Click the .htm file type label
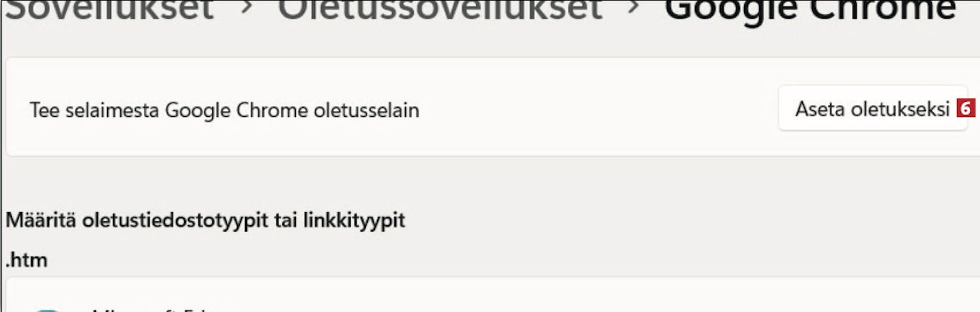 coord(27,260)
